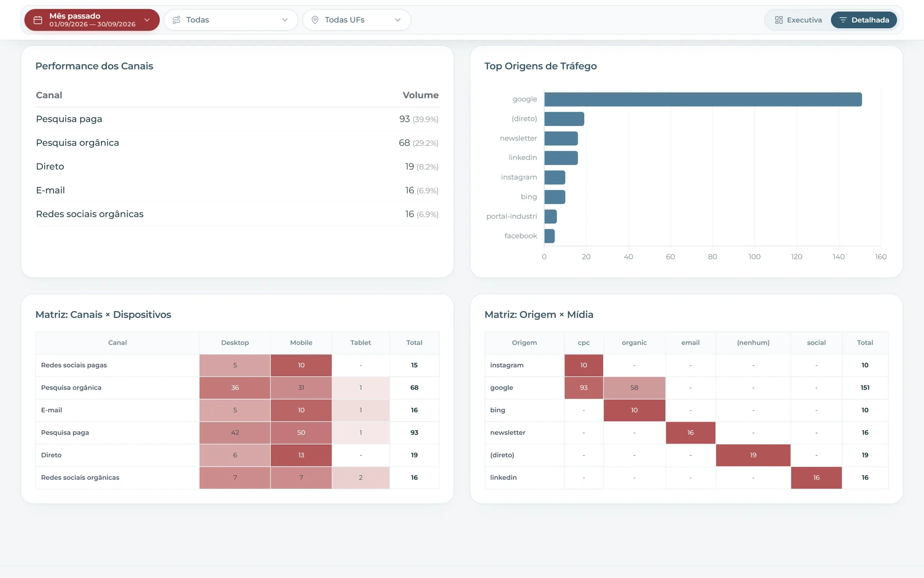Screen dimensions: 924x578
Task: Click the calendar icon in date filter
Action: click(x=38, y=20)
